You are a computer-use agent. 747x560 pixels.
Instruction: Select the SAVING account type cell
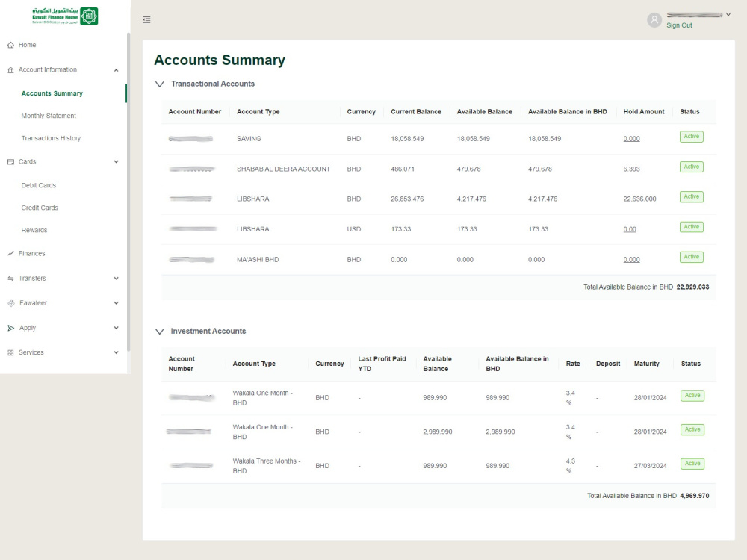point(249,139)
